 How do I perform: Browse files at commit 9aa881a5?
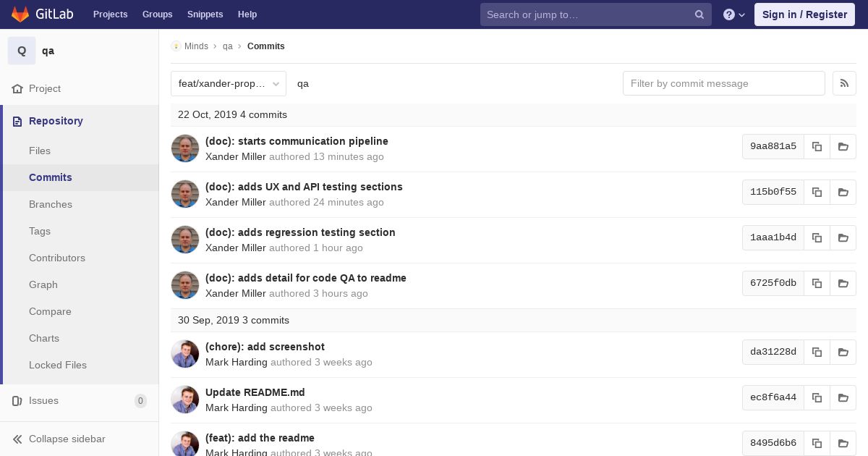(x=843, y=146)
